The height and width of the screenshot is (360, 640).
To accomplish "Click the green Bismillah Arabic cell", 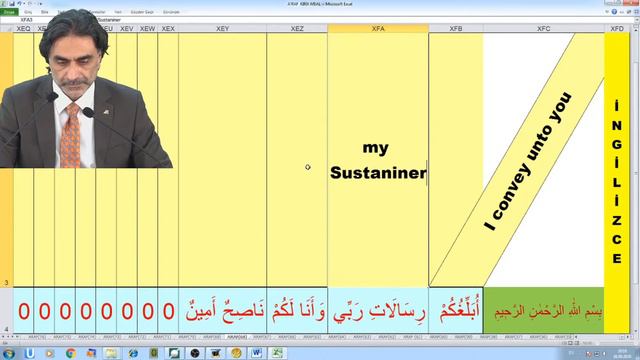I will [x=544, y=310].
